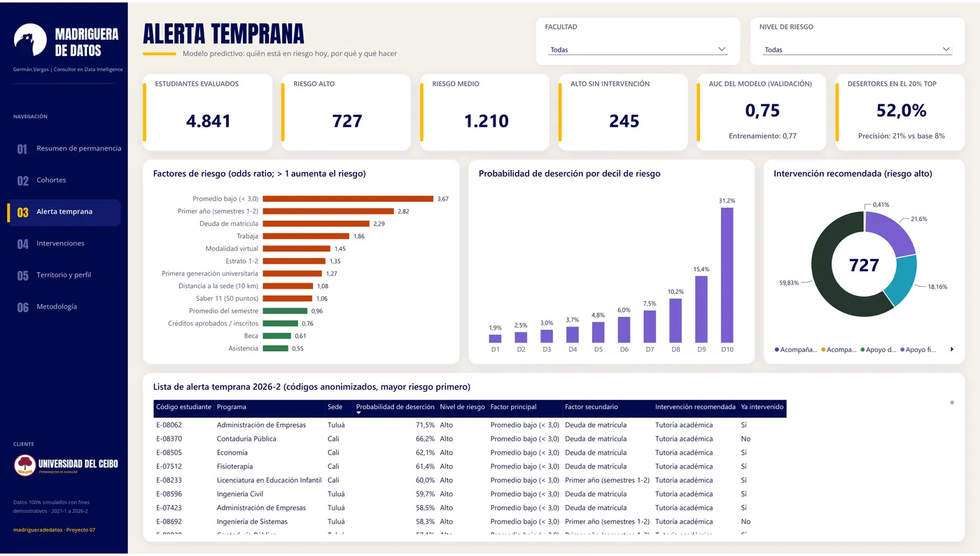980x556 pixels.
Task: Expand the Nivel de riesgo slicer dropdown
Action: click(857, 50)
